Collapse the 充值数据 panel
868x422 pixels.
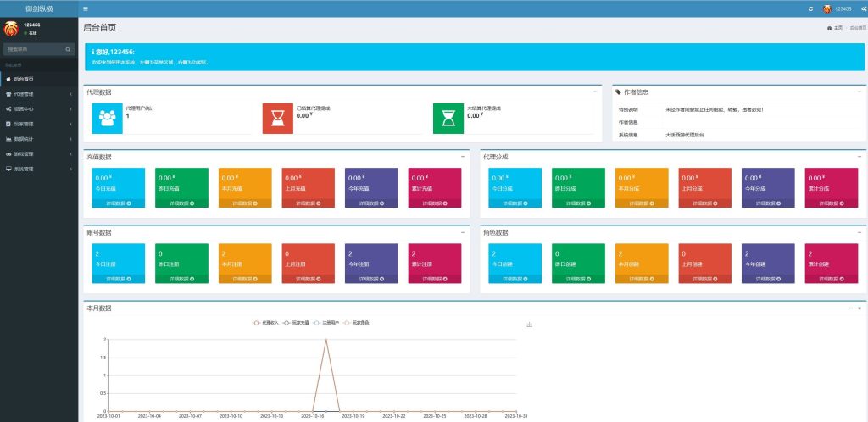point(462,157)
